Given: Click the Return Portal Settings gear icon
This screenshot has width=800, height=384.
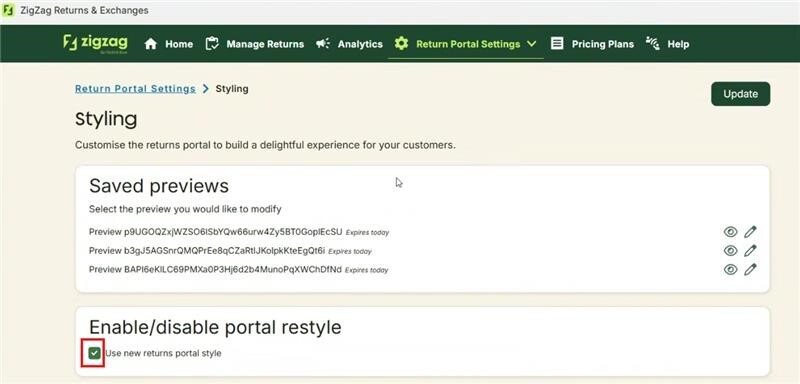Looking at the screenshot, I should pos(402,44).
